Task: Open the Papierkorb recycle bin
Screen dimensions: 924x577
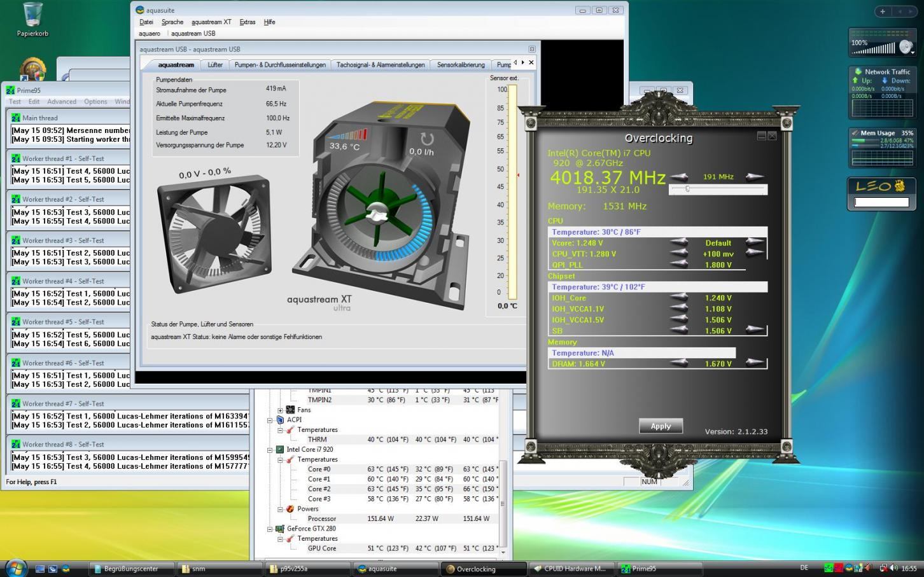Action: point(32,20)
